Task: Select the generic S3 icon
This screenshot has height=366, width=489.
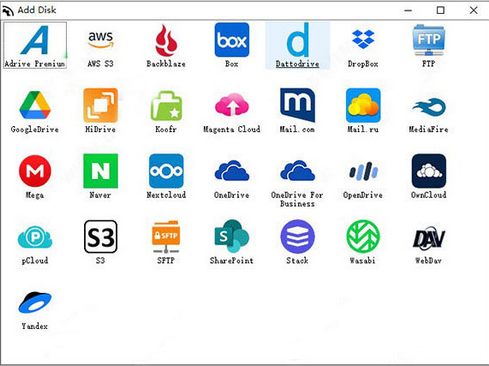Action: (100, 237)
